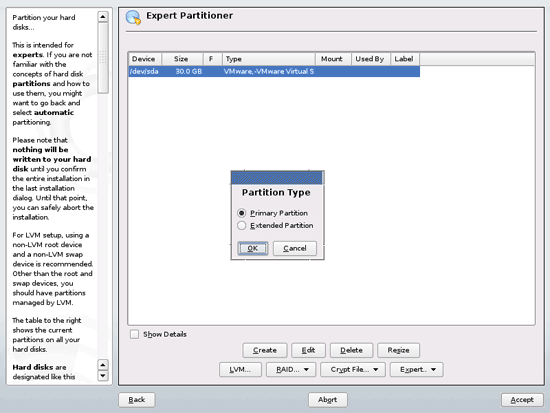Sort by the Device column header
Screen dimensions: 550x413
pyautogui.click(x=144, y=59)
